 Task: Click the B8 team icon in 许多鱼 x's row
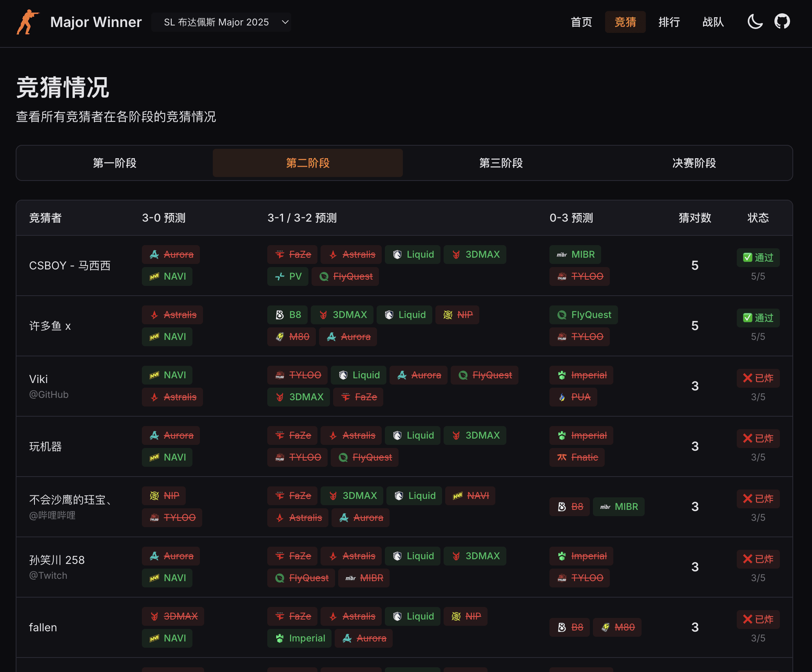[x=280, y=315]
